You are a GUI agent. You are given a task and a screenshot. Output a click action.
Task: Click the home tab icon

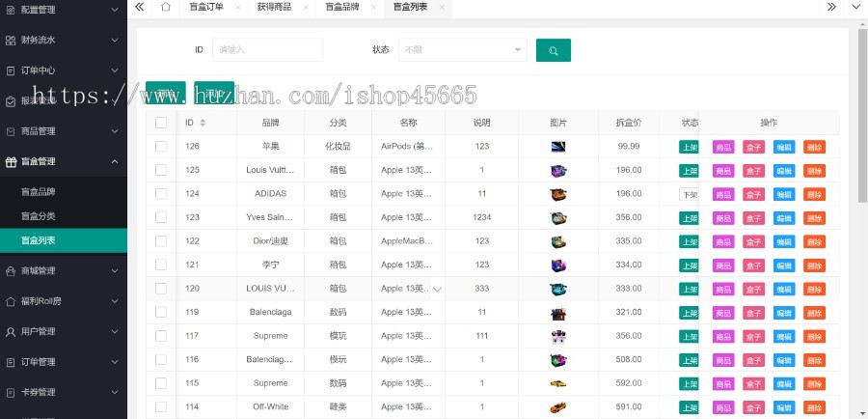click(x=166, y=7)
